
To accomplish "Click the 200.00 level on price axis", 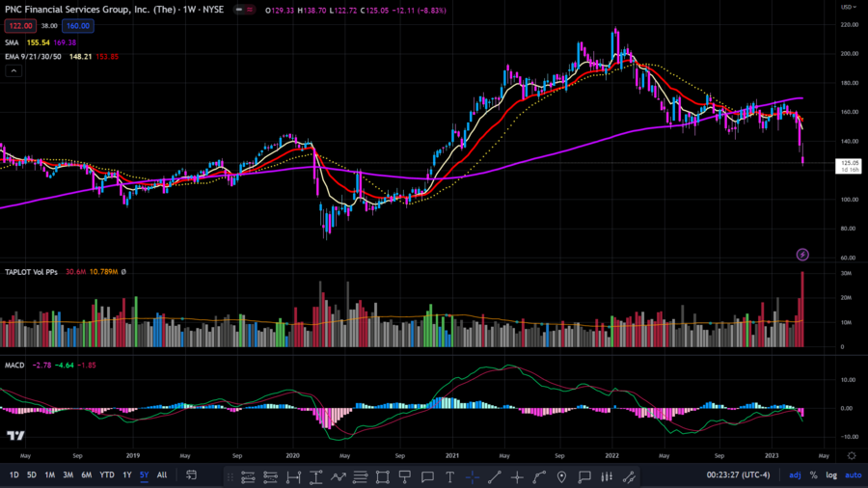I will coord(850,54).
